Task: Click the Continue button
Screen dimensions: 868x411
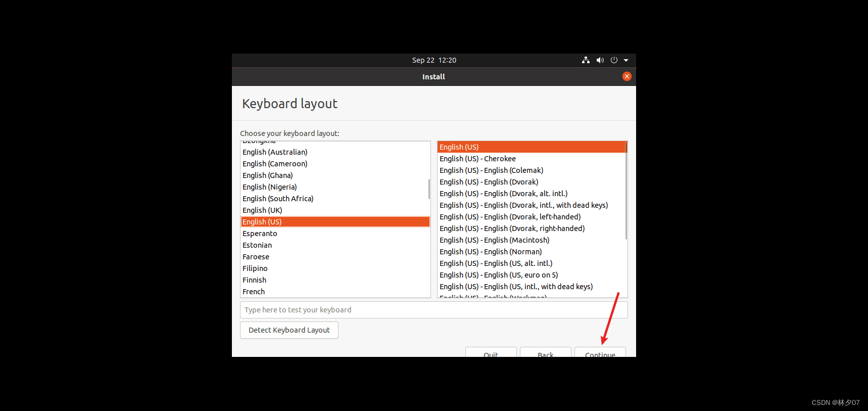Action: [600, 352]
